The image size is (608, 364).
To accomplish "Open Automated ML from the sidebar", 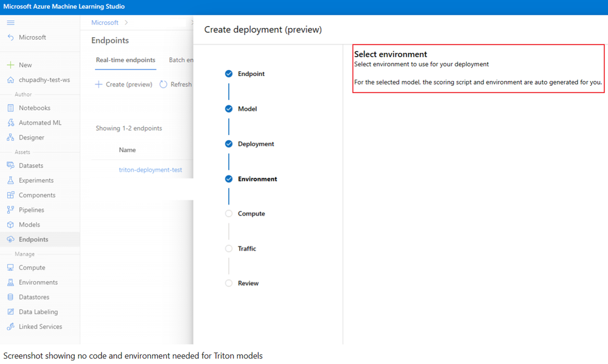I will point(40,122).
